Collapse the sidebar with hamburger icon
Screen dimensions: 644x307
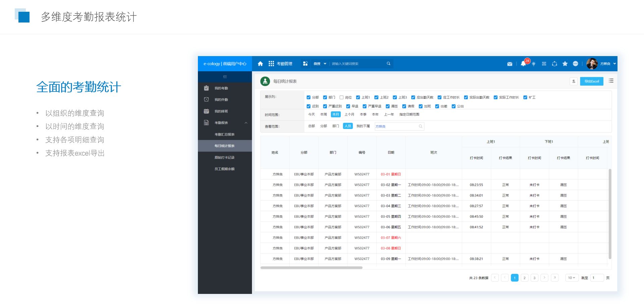coord(225,77)
